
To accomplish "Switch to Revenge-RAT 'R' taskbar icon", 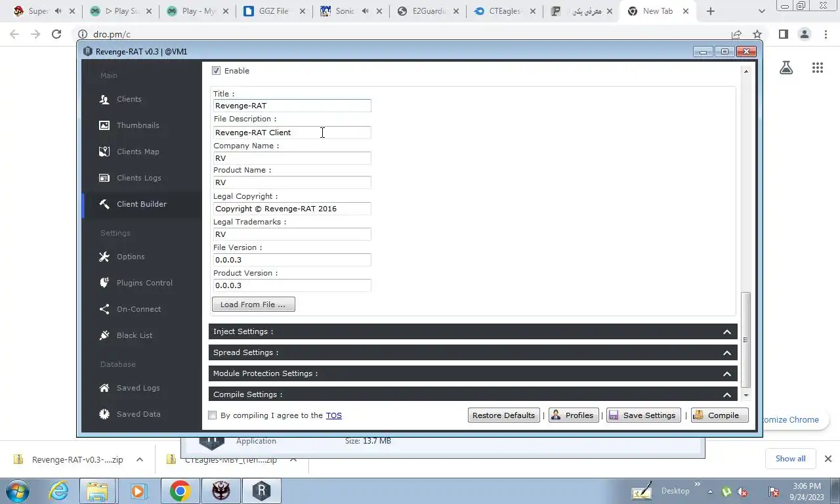I will tap(261, 491).
